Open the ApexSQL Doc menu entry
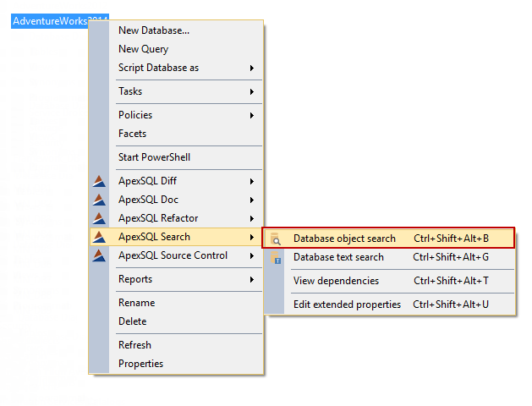The image size is (532, 406). pos(176,200)
